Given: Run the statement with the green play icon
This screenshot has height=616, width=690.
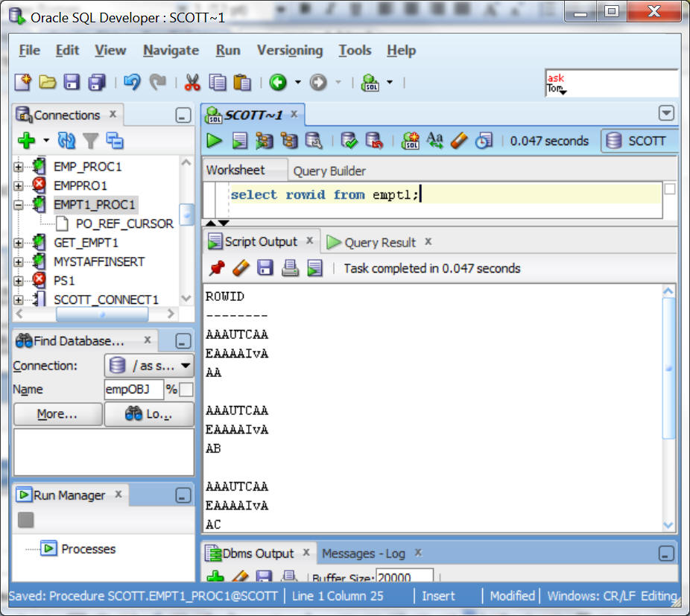Looking at the screenshot, I should coord(215,141).
